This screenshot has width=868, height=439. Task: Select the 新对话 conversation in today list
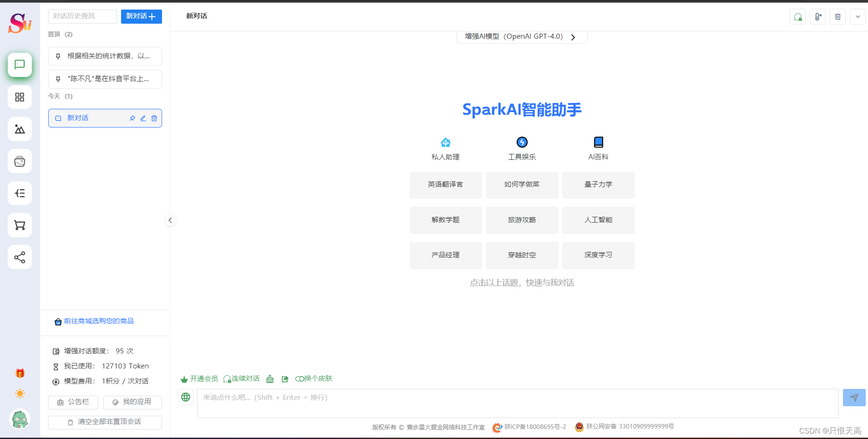tap(105, 118)
